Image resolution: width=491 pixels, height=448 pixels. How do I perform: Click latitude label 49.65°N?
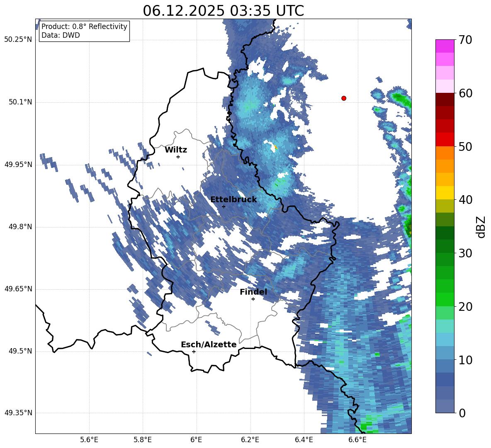(18, 289)
